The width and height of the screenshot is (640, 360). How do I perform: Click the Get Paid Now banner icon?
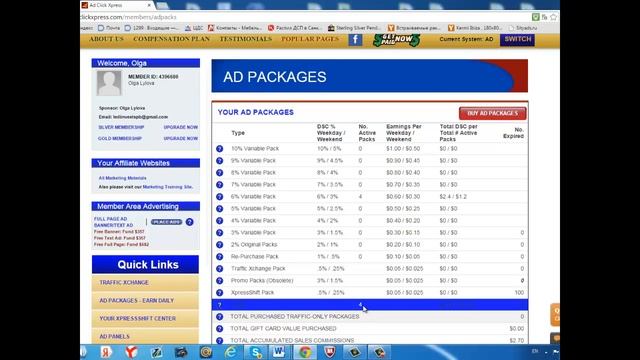pos(396,40)
